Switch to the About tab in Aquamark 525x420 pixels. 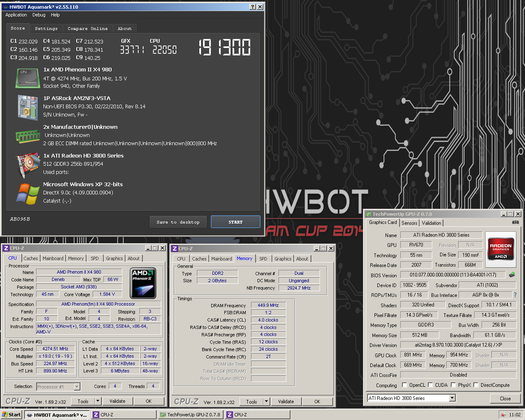(x=125, y=29)
